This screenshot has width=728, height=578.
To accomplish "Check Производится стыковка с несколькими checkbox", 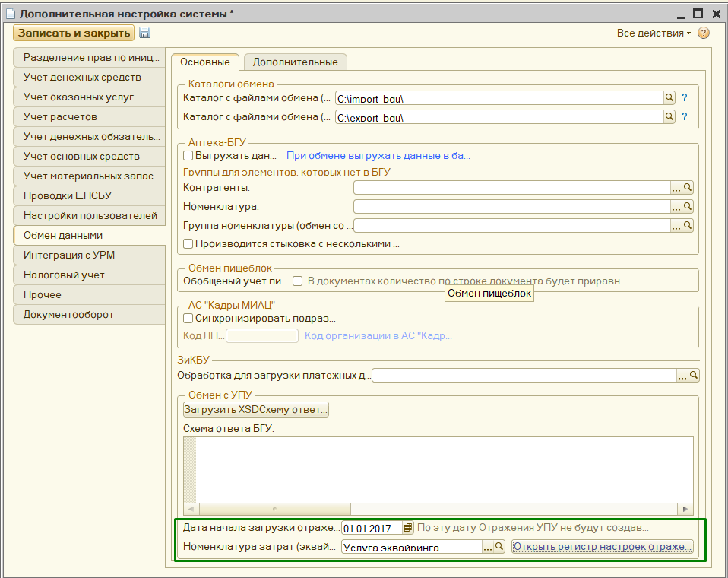I will [x=188, y=244].
